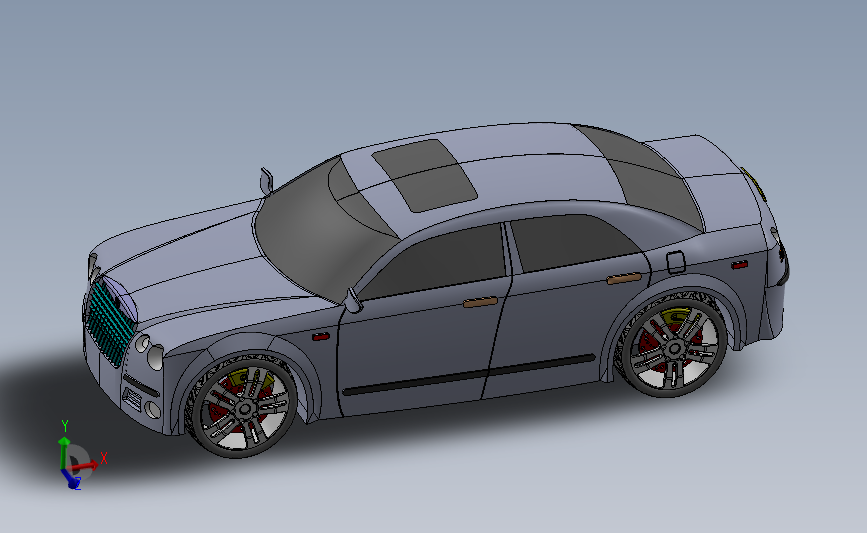Pick the rectangular vent in lower front bumper
867x533 pixels.
(133, 397)
